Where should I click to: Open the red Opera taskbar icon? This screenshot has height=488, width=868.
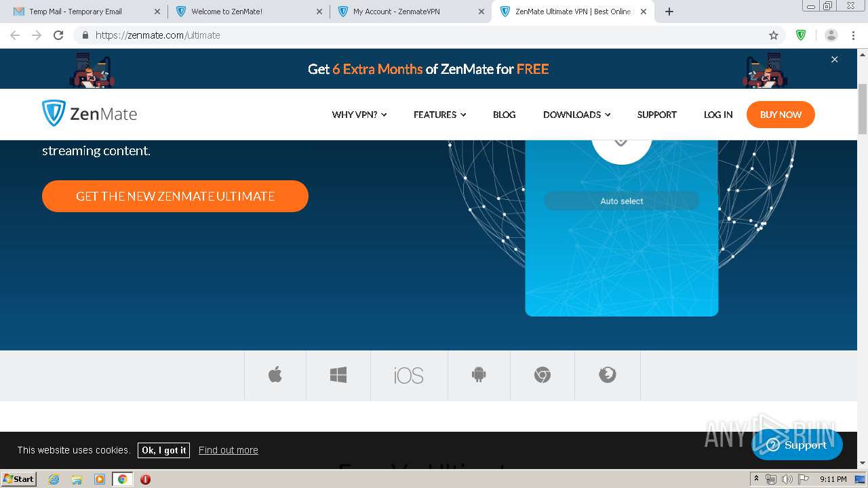[145, 479]
